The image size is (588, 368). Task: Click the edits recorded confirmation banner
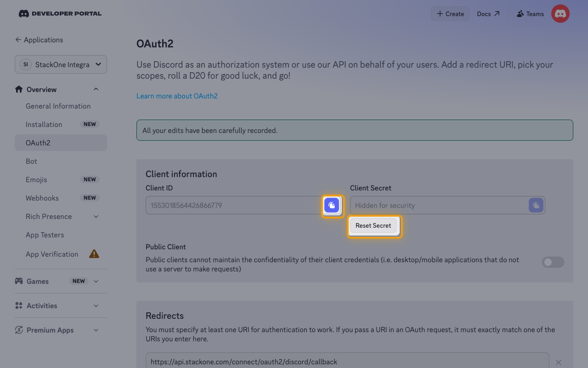tap(355, 130)
